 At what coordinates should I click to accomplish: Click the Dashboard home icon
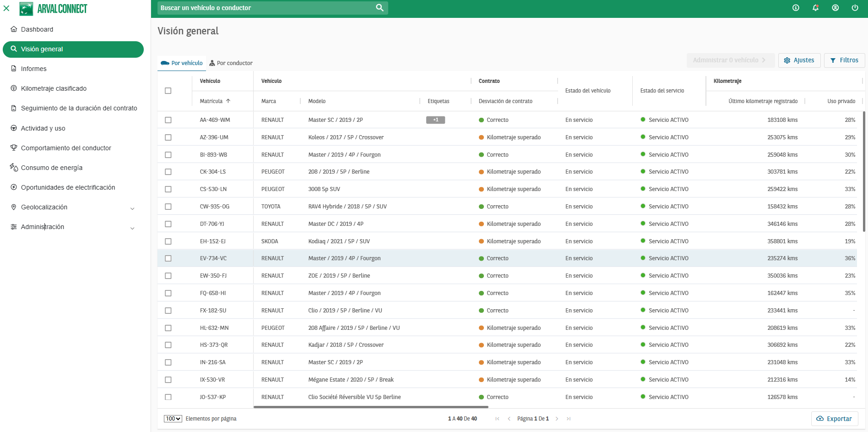[14, 29]
